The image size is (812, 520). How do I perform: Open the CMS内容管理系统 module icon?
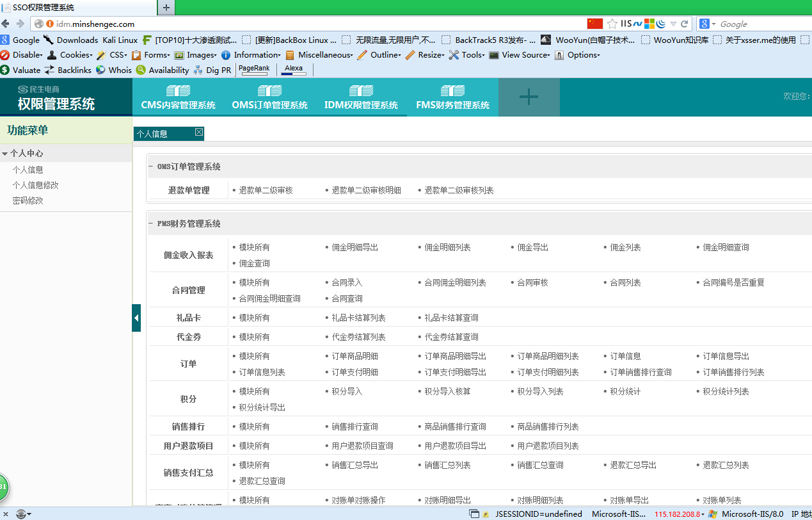179,90
